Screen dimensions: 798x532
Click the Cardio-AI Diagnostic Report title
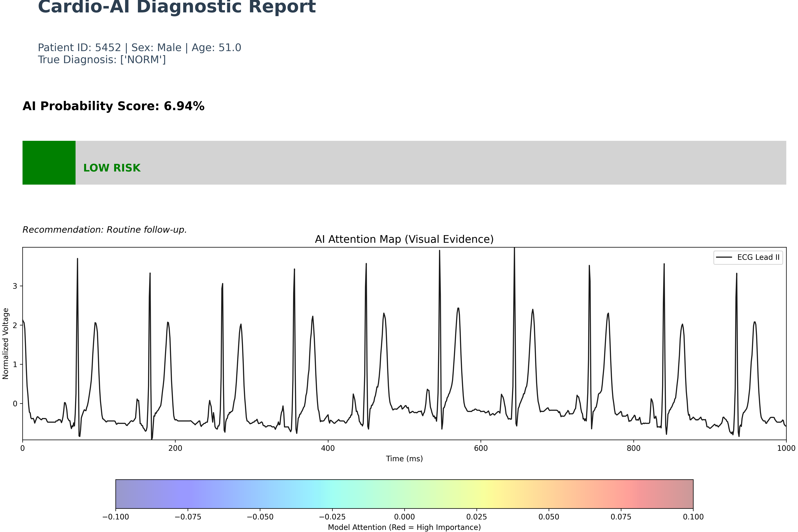point(176,7)
